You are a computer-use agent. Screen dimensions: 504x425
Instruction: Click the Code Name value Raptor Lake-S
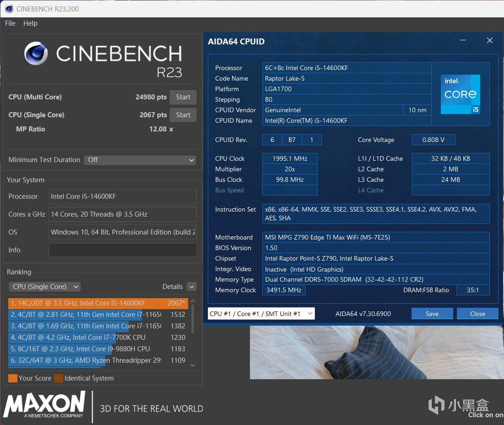347,78
